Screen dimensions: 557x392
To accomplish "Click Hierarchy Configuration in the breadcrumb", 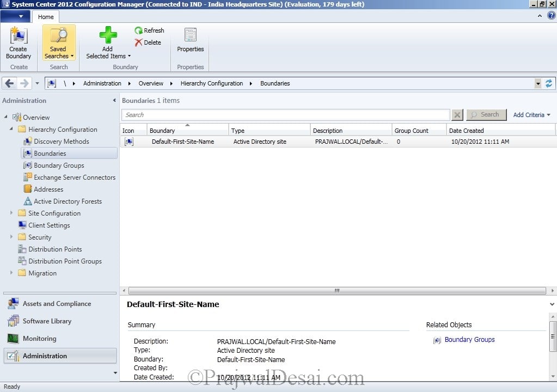I will (212, 83).
